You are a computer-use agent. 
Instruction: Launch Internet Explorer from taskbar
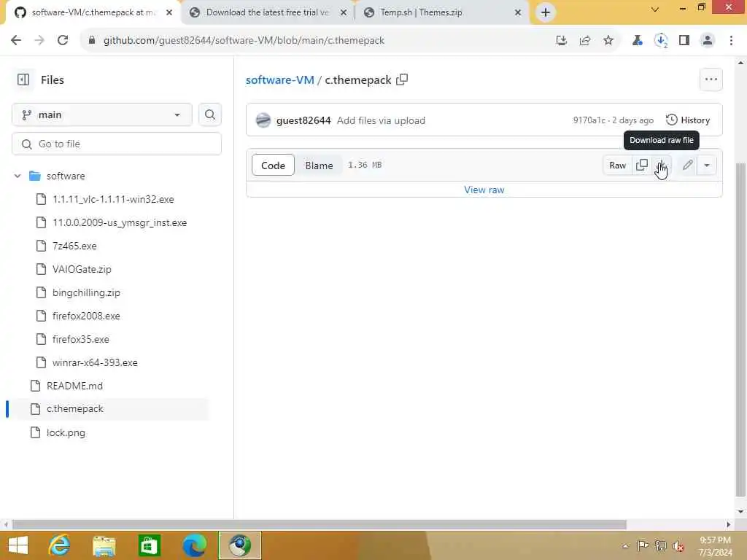(60, 545)
